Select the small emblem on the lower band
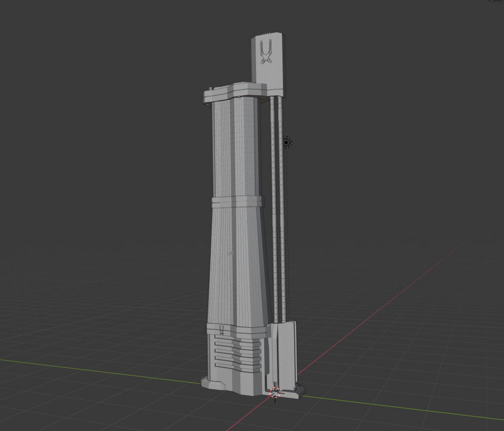 [222, 330]
